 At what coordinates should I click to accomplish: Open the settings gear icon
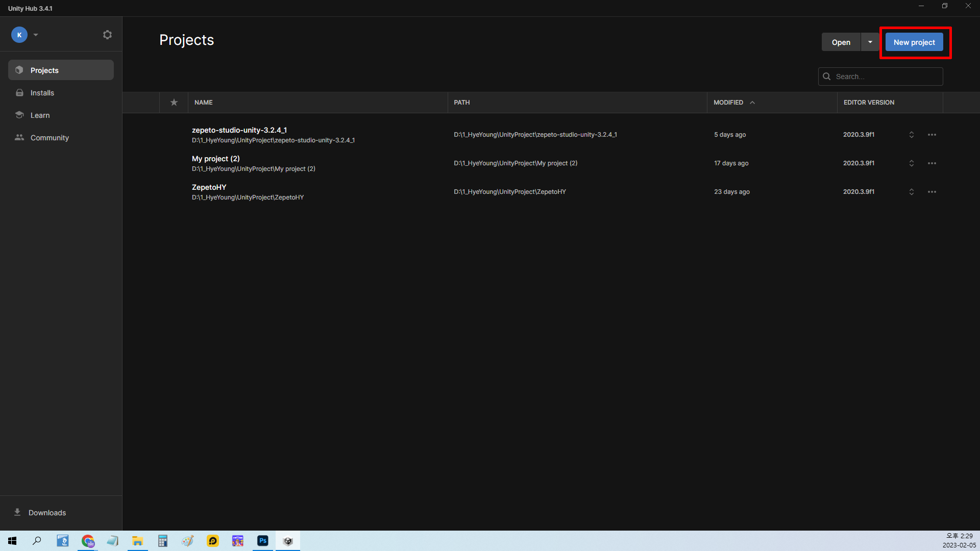(107, 35)
